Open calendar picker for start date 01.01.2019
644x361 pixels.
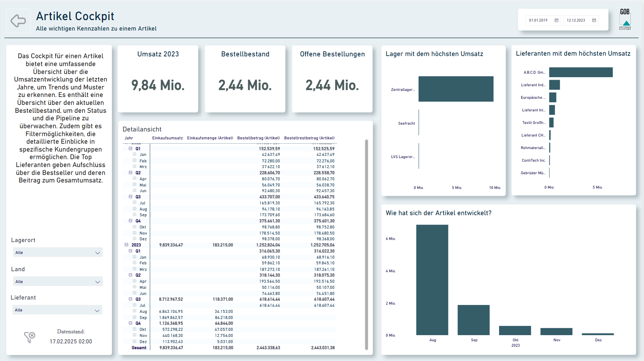556,20
